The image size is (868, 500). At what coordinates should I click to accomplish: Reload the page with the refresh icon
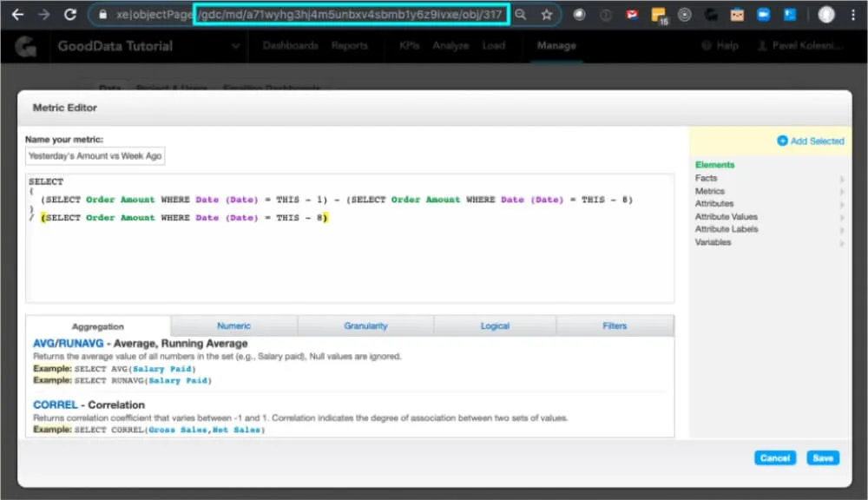click(71, 14)
